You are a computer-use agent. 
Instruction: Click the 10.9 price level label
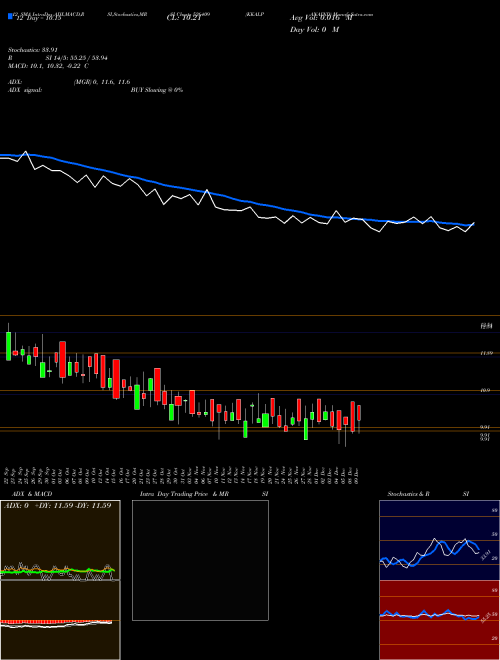pos(485,391)
